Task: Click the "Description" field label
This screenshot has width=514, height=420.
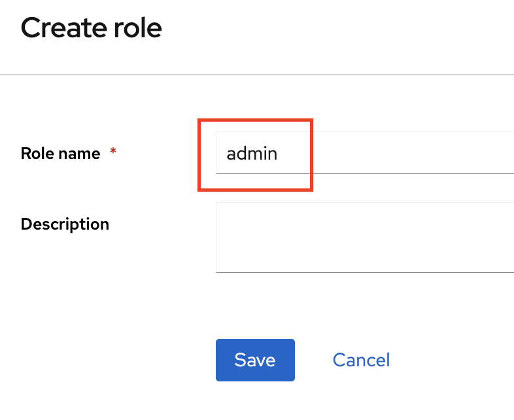Action: 65,224
